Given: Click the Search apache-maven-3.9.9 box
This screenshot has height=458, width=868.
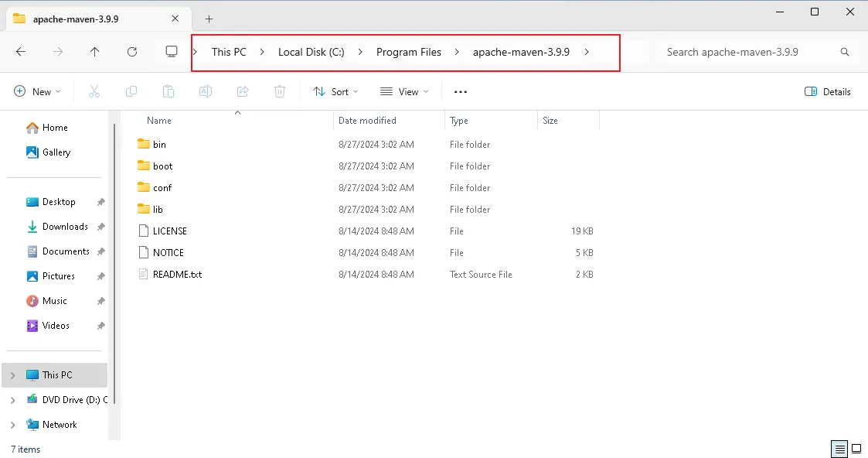Looking at the screenshot, I should 750,52.
